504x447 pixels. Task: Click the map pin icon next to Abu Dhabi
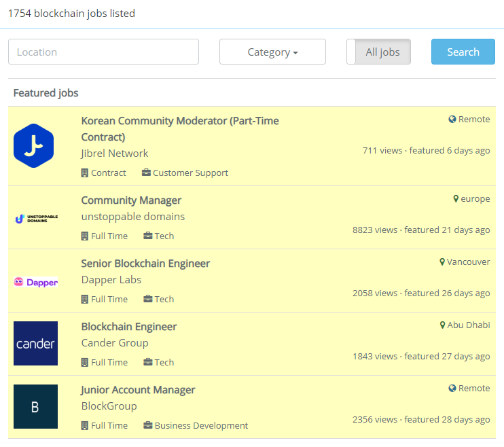coord(443,325)
